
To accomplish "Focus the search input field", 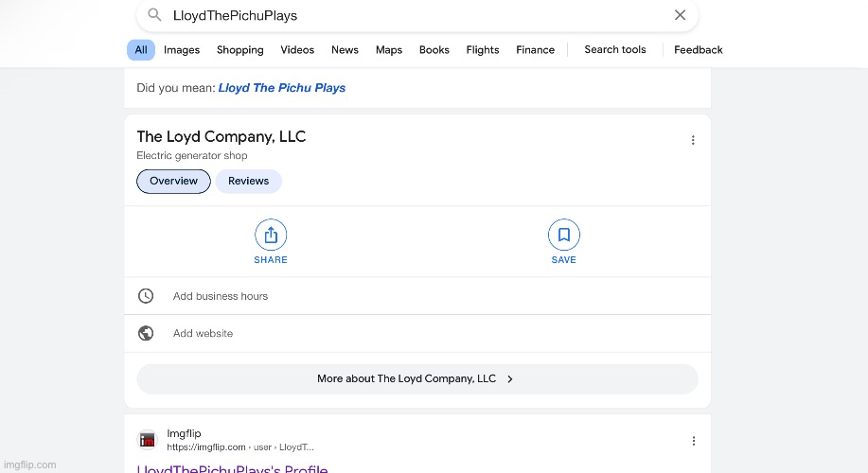I will [x=417, y=15].
